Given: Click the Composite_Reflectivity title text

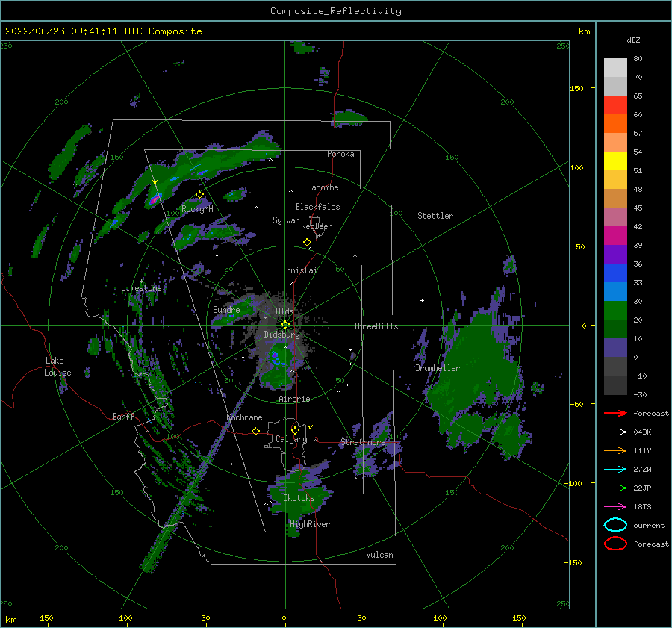Looking at the screenshot, I should pyautogui.click(x=335, y=11).
